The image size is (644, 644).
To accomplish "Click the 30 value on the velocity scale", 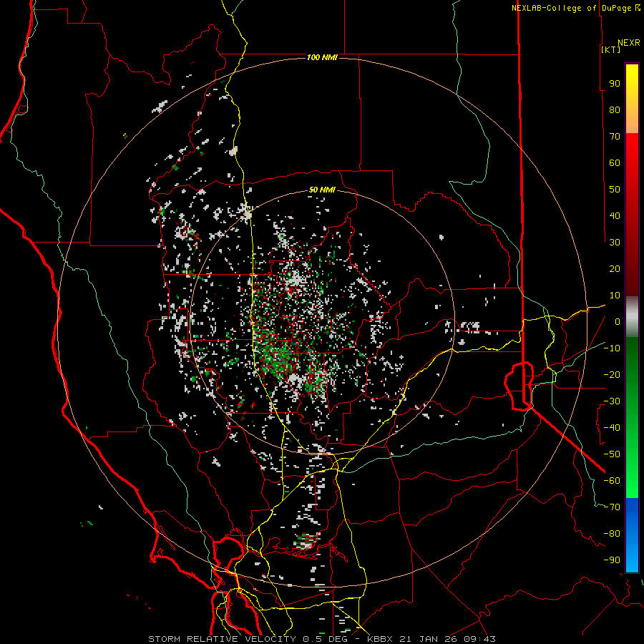I will coord(615,243).
